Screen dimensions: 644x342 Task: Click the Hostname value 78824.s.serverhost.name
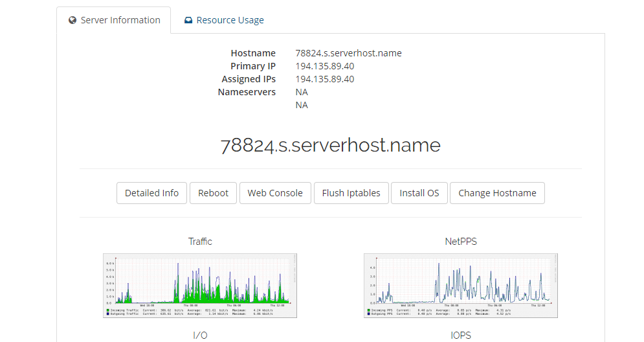[348, 53]
